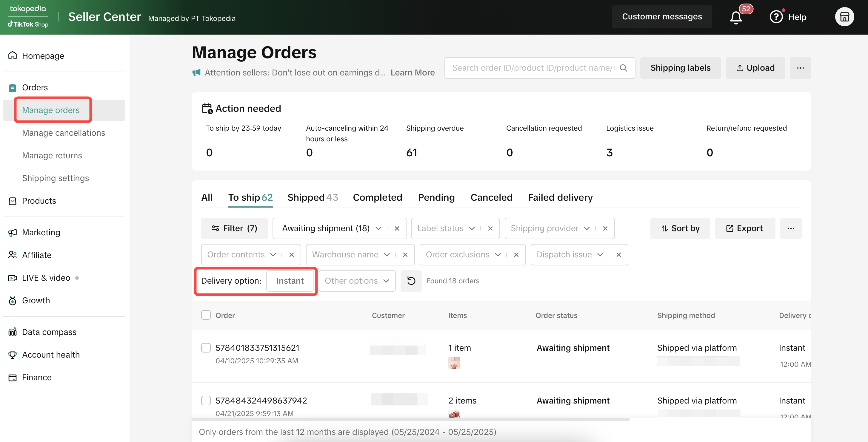Remove the Awaiting shipment filter with X
Image resolution: width=868 pixels, height=442 pixels.
pyautogui.click(x=397, y=228)
